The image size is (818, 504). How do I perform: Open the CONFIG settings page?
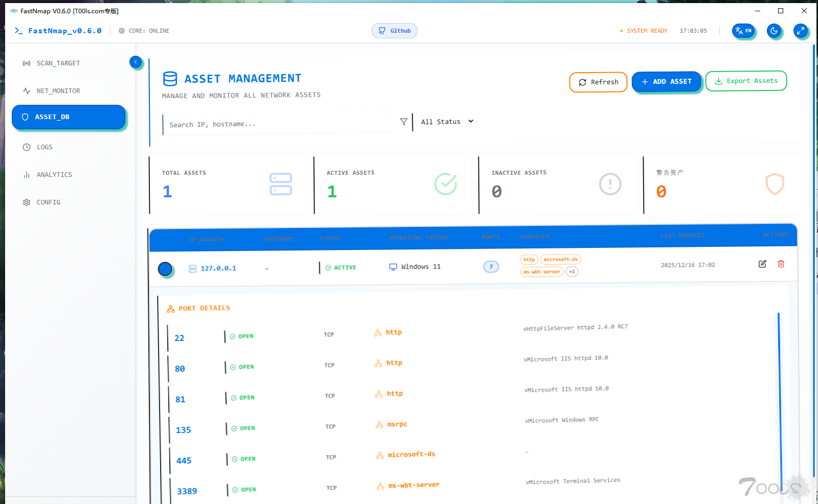coord(48,202)
